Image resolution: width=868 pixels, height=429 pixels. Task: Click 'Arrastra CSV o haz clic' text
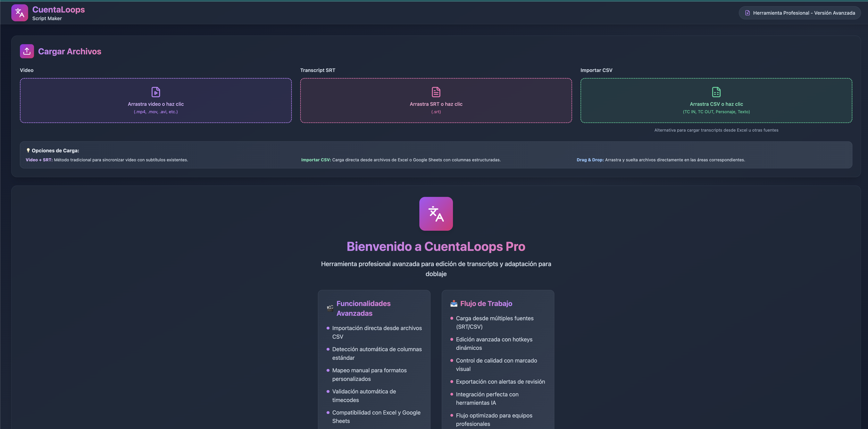716,104
